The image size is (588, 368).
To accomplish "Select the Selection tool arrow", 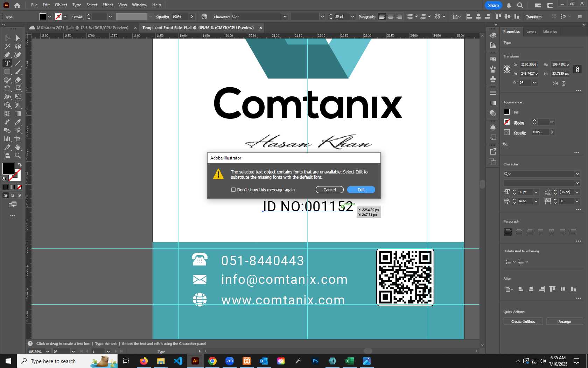I will point(7,38).
